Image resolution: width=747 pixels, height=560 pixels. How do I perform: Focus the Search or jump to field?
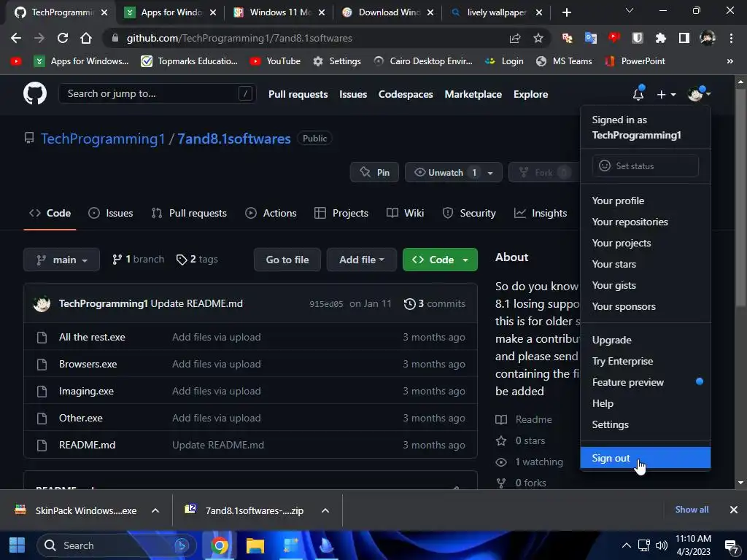158,93
